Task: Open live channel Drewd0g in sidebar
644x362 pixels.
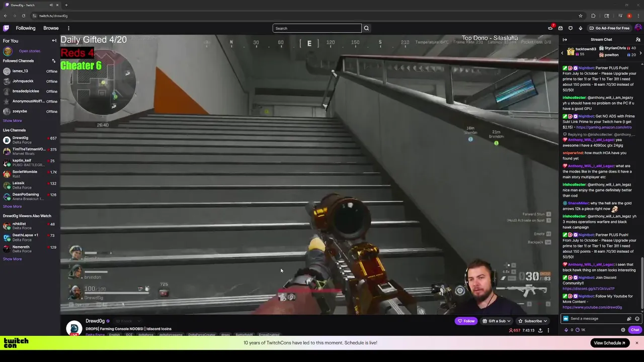Action: 30,140
